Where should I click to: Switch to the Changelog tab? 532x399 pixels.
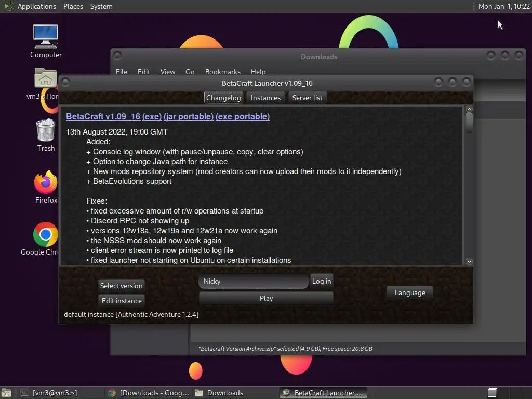pyautogui.click(x=223, y=98)
